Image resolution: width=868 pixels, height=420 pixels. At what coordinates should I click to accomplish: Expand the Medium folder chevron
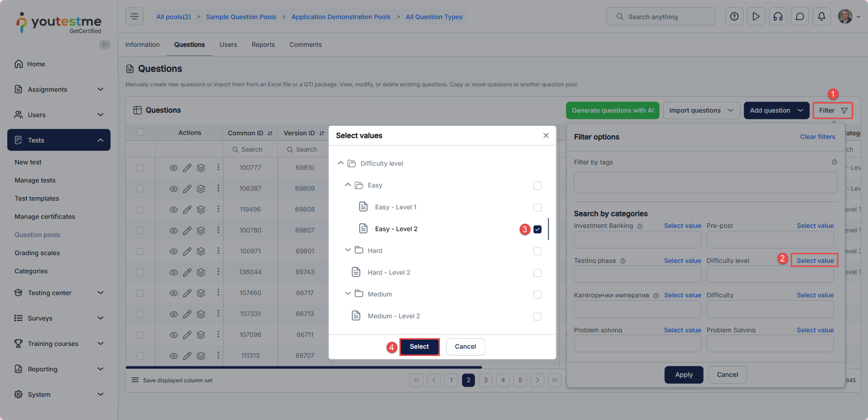tap(348, 294)
